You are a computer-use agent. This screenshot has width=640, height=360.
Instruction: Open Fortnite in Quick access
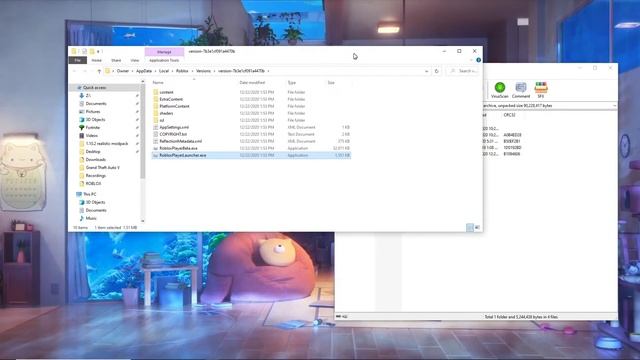pyautogui.click(x=93, y=127)
